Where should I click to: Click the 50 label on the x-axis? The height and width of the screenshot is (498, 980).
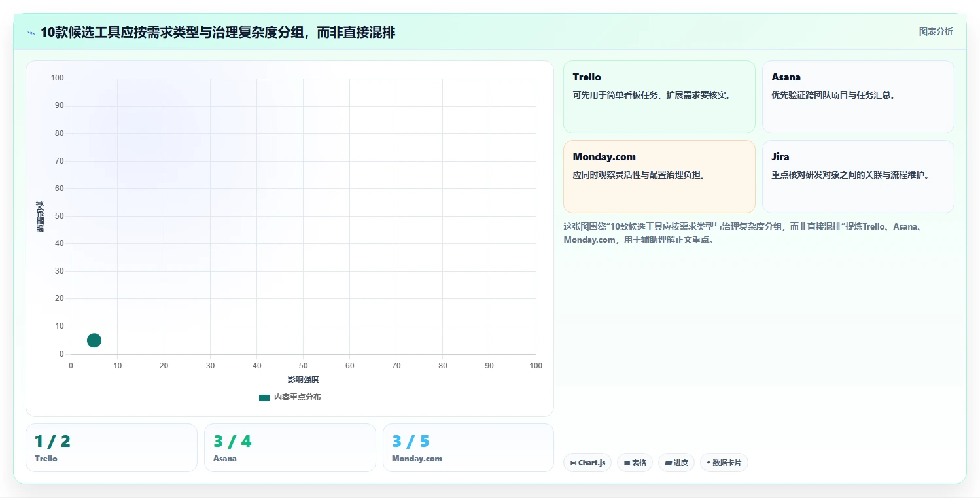[304, 366]
